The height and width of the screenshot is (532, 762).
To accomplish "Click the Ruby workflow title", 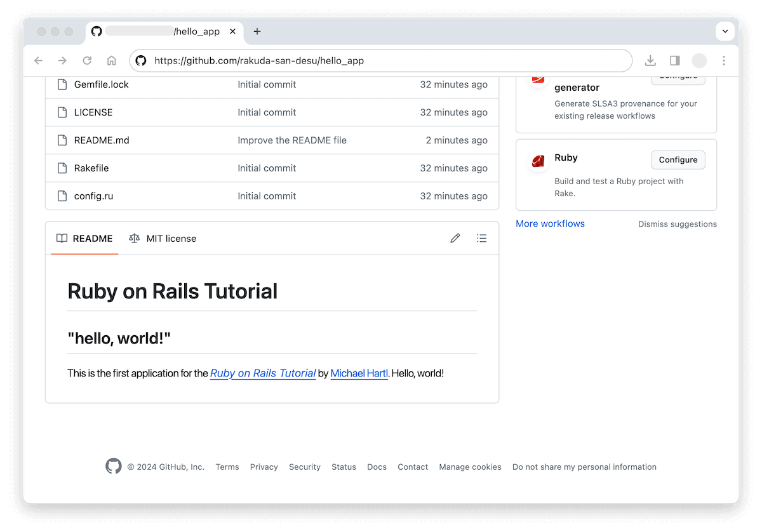I will click(566, 157).
